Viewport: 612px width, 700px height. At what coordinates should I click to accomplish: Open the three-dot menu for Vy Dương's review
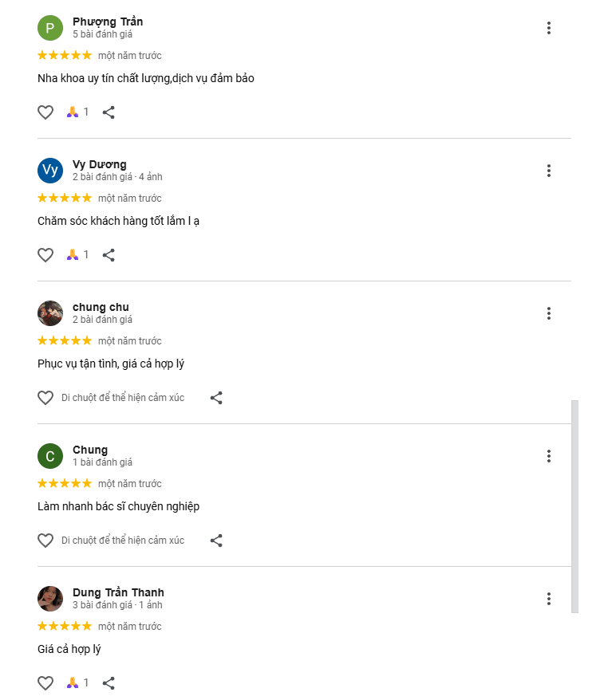[549, 171]
